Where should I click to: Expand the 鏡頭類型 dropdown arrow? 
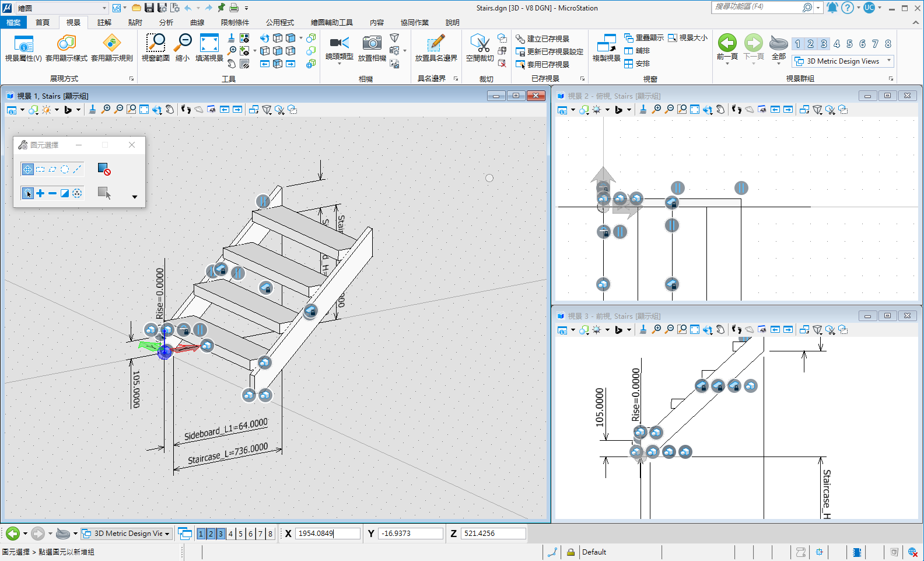coord(339,63)
